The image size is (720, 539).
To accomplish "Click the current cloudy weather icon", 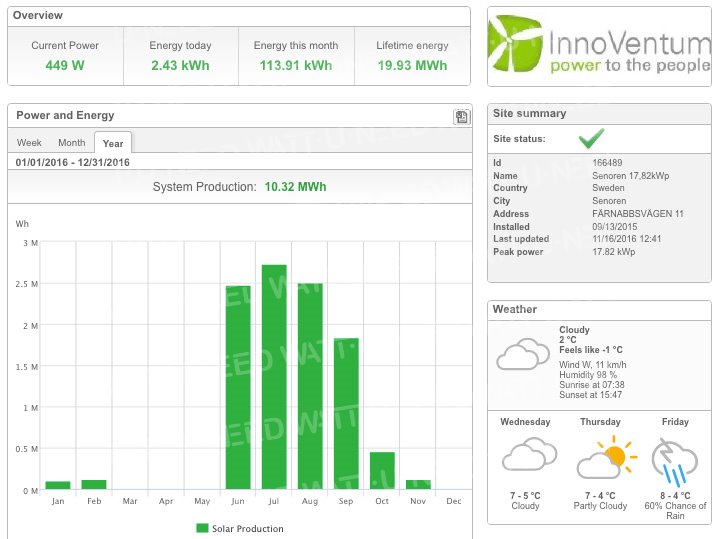I will (x=523, y=354).
